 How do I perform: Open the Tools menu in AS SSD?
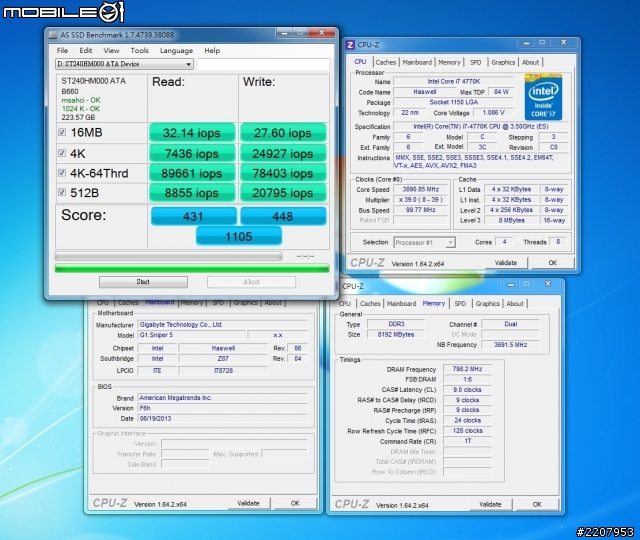tap(139, 51)
